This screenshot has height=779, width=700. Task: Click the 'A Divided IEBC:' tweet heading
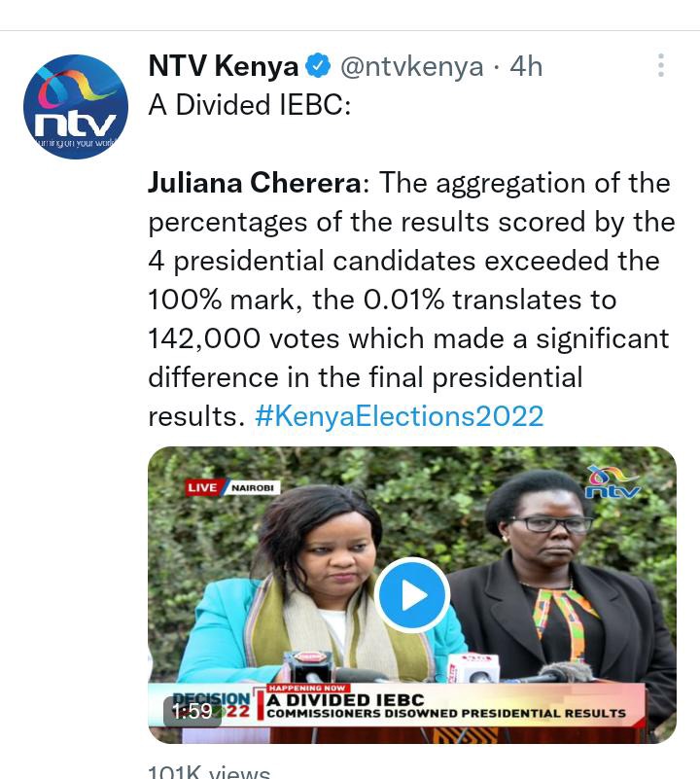tap(250, 105)
